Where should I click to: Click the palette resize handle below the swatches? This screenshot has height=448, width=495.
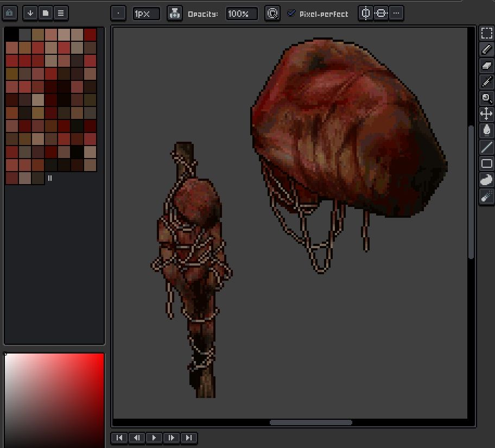(x=50, y=179)
